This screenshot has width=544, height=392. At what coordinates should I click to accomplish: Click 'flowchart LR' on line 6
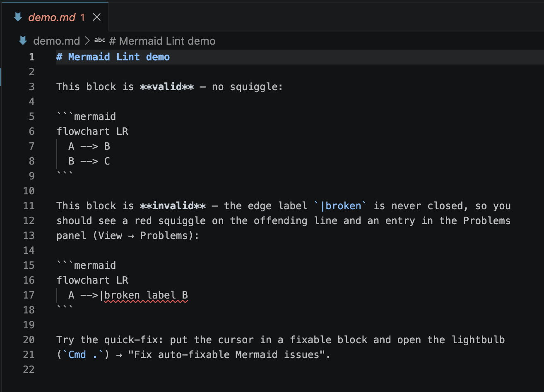92,131
